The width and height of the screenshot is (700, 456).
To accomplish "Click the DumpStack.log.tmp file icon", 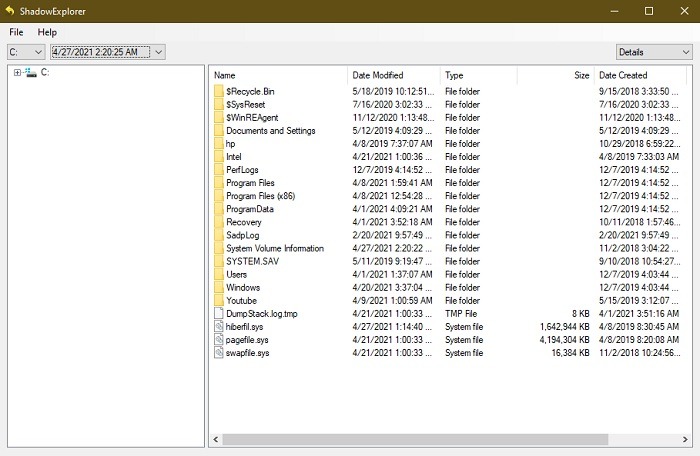I will [219, 314].
